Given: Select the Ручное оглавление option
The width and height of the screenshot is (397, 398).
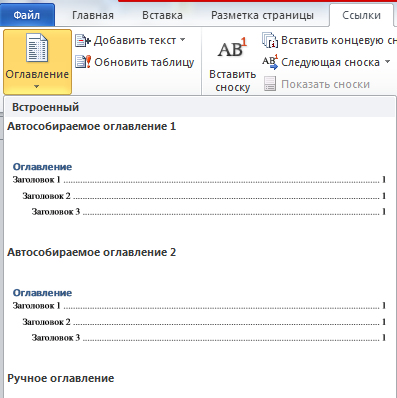Looking at the screenshot, I should pyautogui.click(x=61, y=378).
